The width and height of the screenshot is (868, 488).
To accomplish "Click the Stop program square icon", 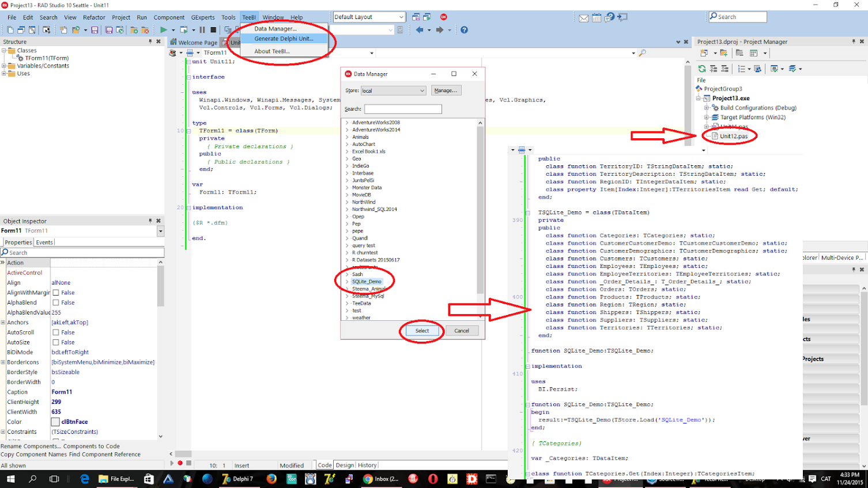I will 213,30.
